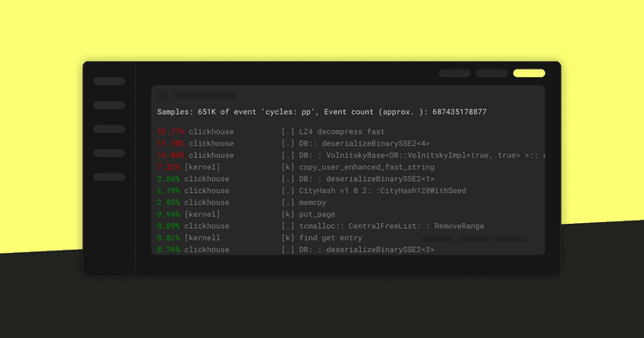
Task: Select the 'LZ4 decompress fast' symbol
Action: coord(342,131)
